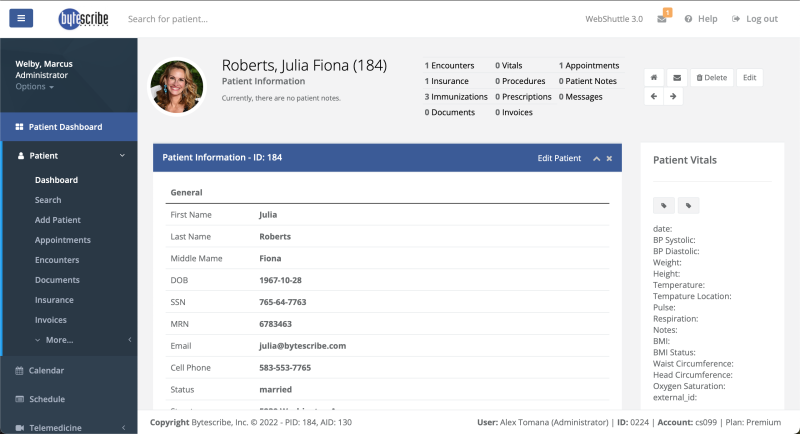Select Calendar from the sidebar
800x434 pixels.
(46, 370)
